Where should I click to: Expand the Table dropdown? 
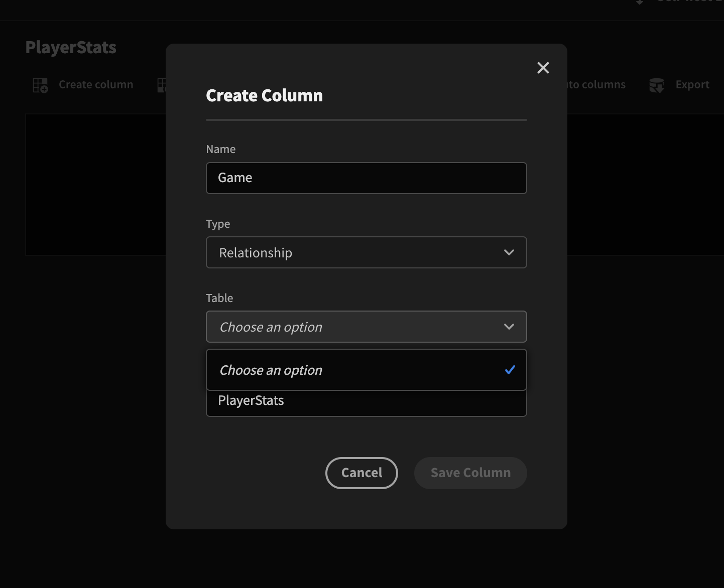[366, 327]
